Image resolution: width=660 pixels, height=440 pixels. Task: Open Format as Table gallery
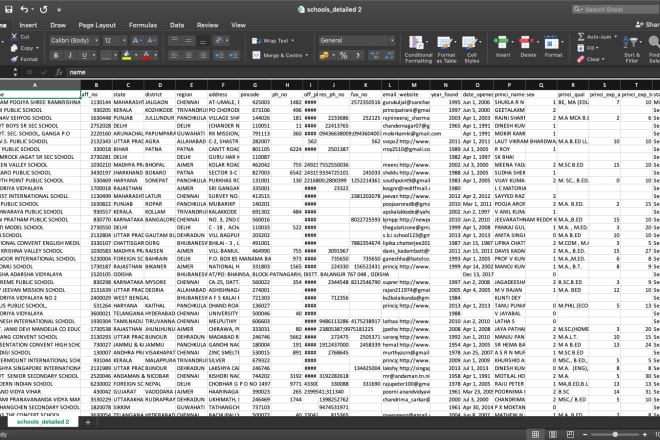[446, 49]
